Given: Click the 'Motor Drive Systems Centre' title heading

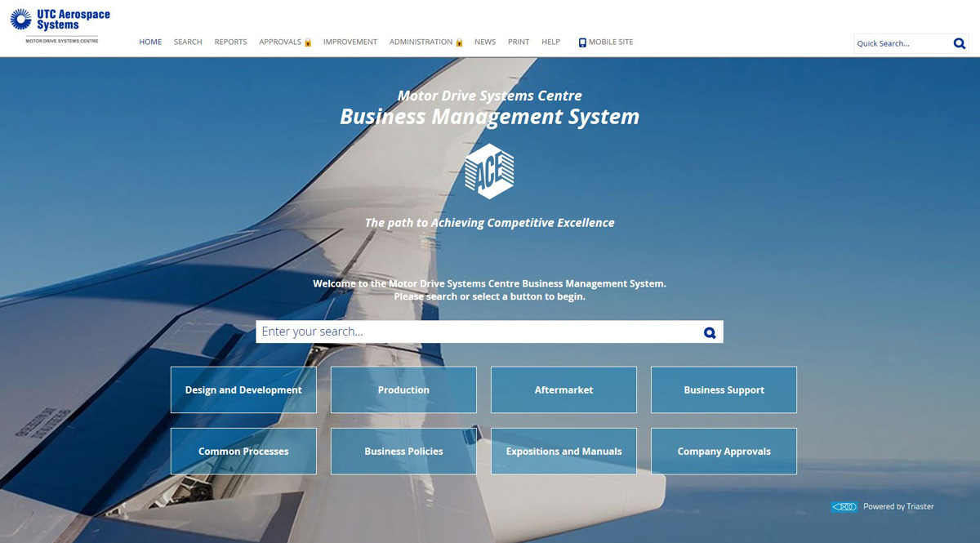Looking at the screenshot, I should click(489, 96).
